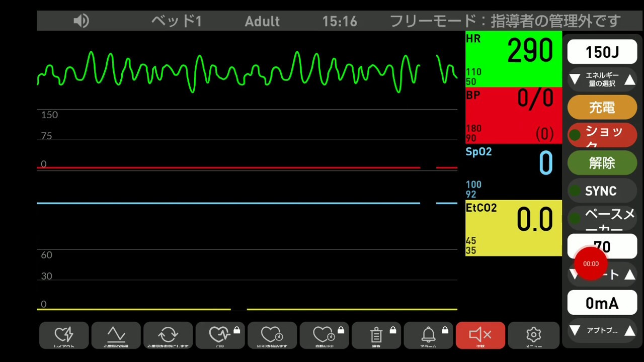644x362 pixels.
Task: Click the green ECG waveform trace
Action: (247, 72)
